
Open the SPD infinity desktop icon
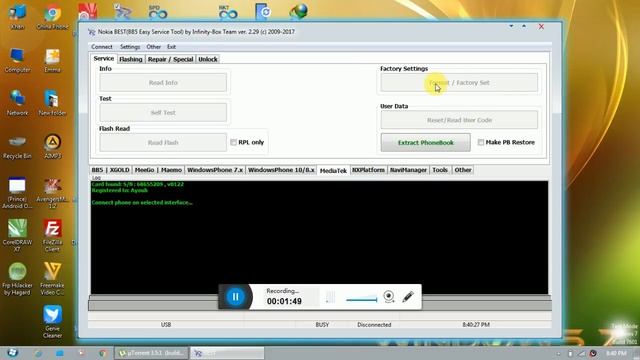(158, 12)
